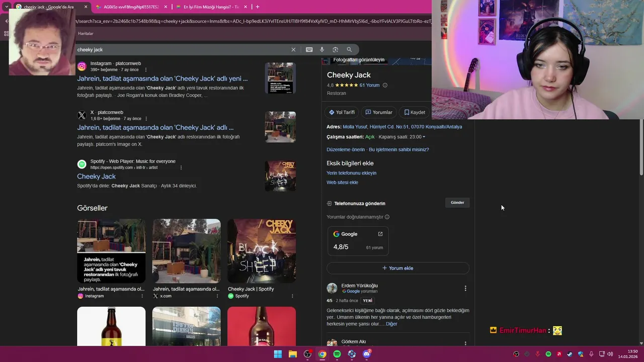Screen dimensions: 644x362
Task: Open options menu for Görkem Akı review
Action: tap(465, 344)
